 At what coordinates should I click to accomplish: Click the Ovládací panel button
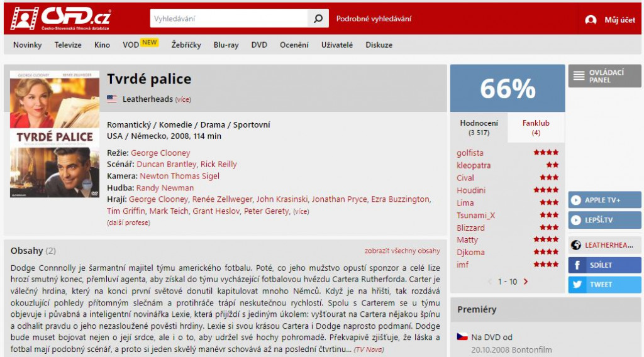tap(604, 76)
